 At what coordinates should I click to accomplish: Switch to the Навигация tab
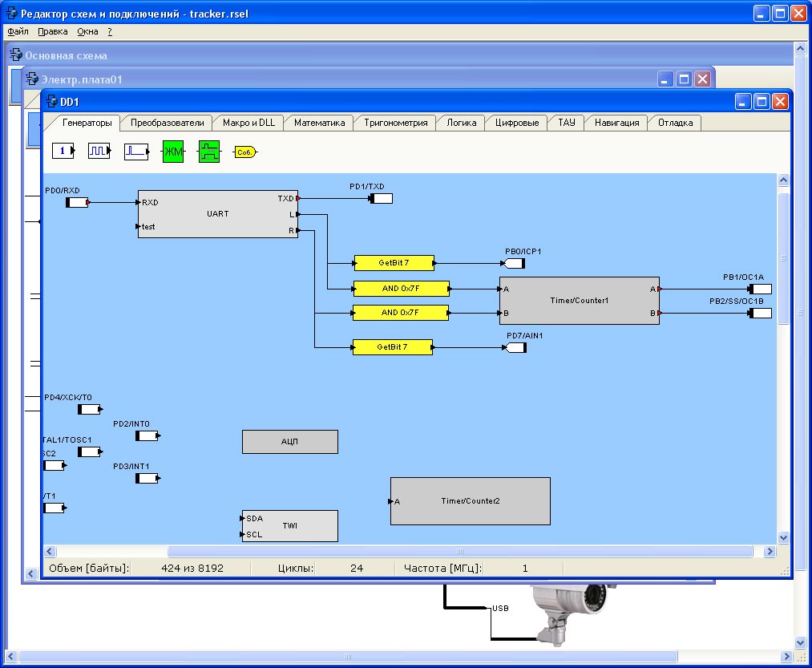click(x=616, y=123)
